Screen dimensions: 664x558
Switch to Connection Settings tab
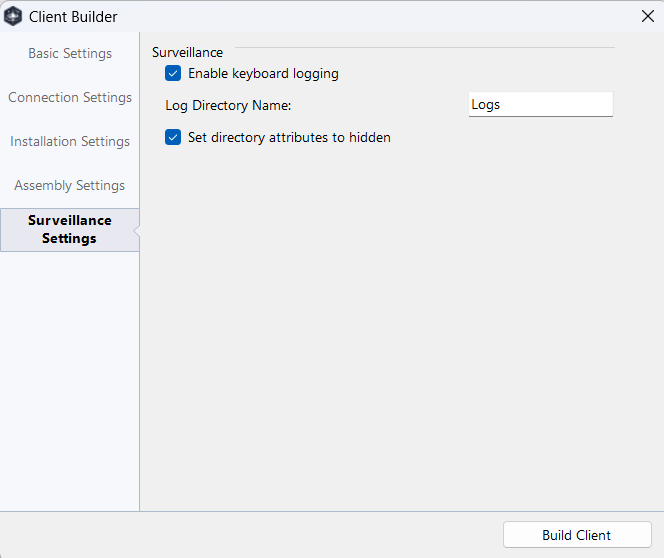70,97
